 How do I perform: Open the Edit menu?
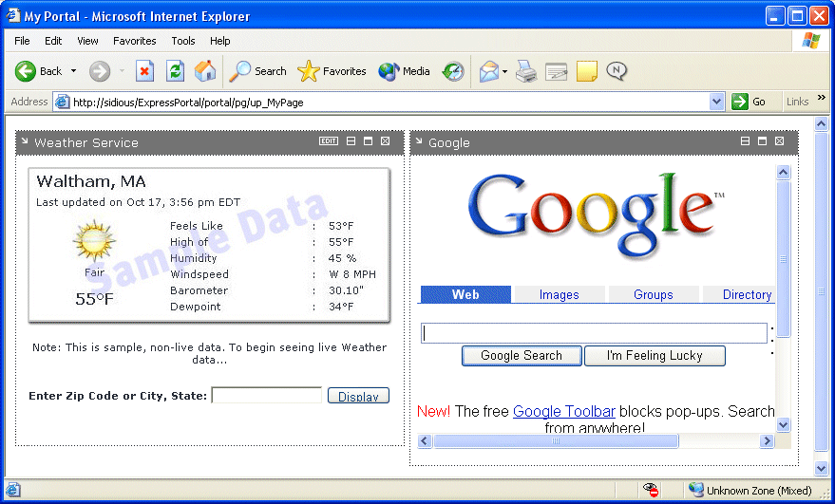53,41
